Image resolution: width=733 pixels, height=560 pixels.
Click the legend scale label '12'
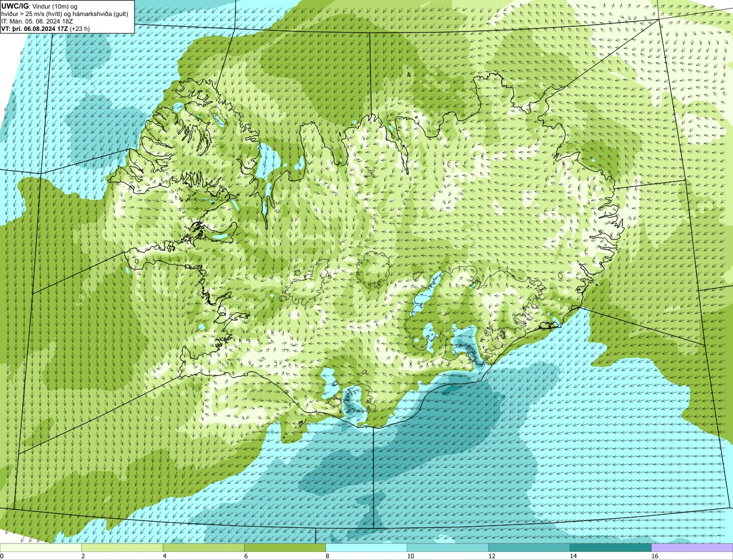pyautogui.click(x=492, y=556)
